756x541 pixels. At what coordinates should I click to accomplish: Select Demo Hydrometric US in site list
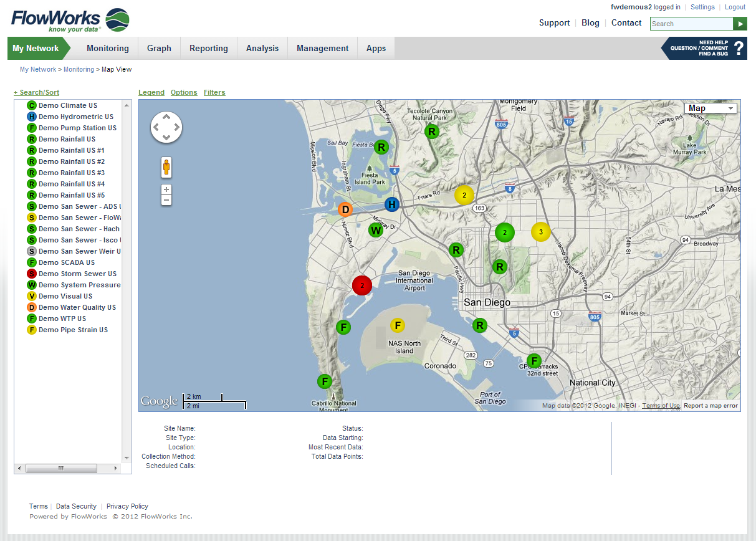(x=76, y=117)
